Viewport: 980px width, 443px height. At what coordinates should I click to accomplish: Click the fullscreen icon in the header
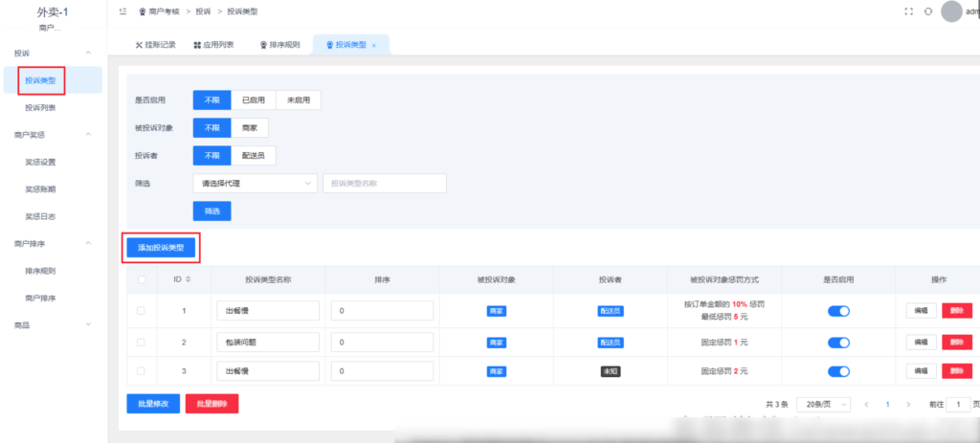909,11
